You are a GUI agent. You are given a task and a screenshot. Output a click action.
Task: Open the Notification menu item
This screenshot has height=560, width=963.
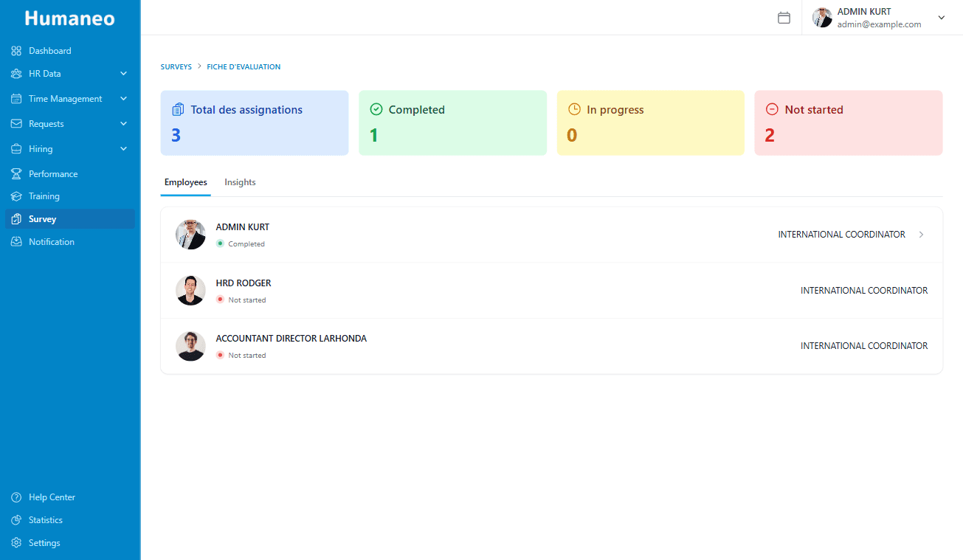tap(70, 242)
